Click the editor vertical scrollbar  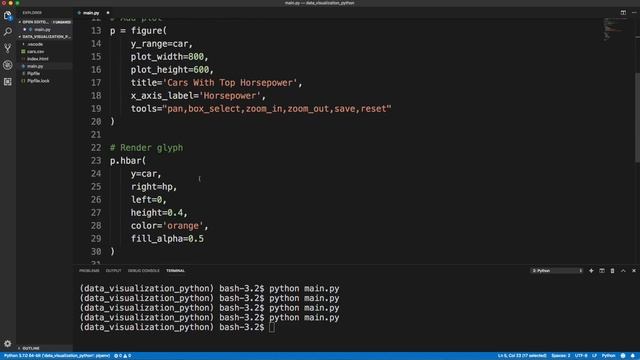[x=637, y=118]
